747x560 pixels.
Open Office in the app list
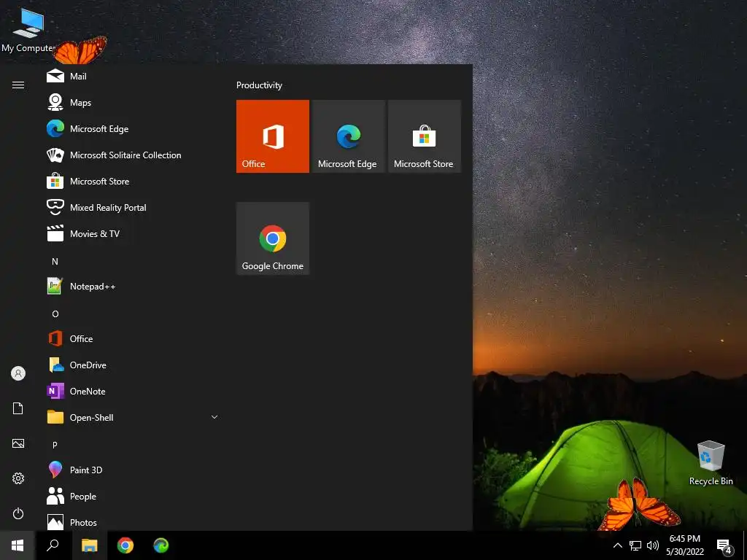pos(134,338)
